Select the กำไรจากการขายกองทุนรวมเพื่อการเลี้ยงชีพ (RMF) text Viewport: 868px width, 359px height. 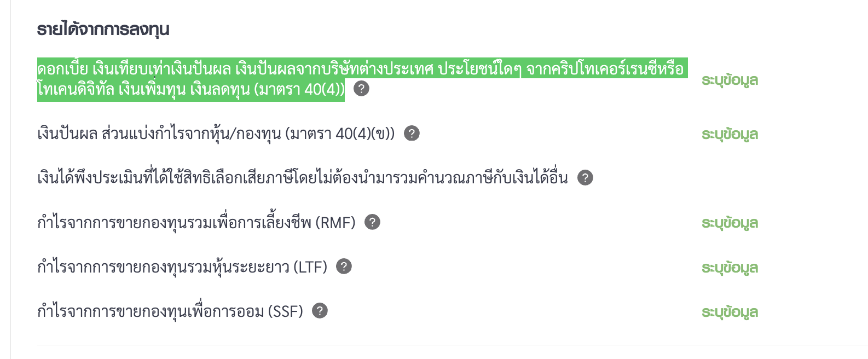click(196, 223)
